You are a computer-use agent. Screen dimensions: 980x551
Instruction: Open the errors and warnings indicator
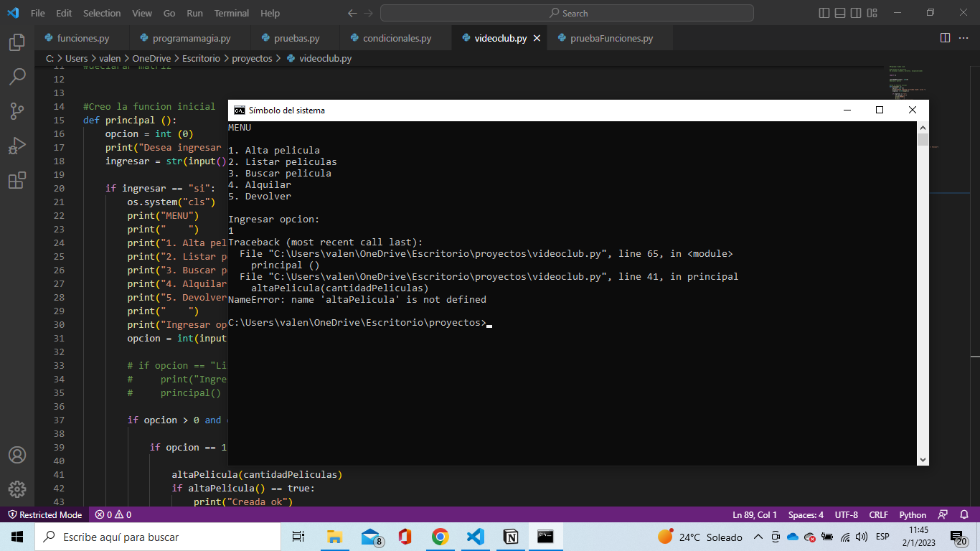pos(113,514)
